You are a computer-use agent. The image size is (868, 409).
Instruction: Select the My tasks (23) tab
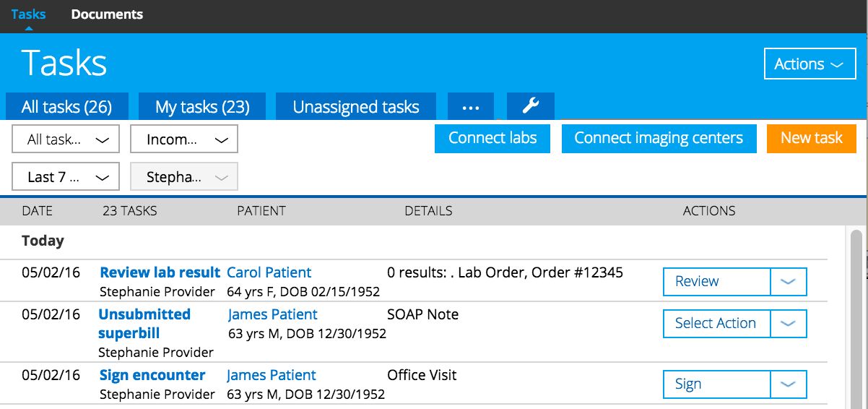[202, 107]
